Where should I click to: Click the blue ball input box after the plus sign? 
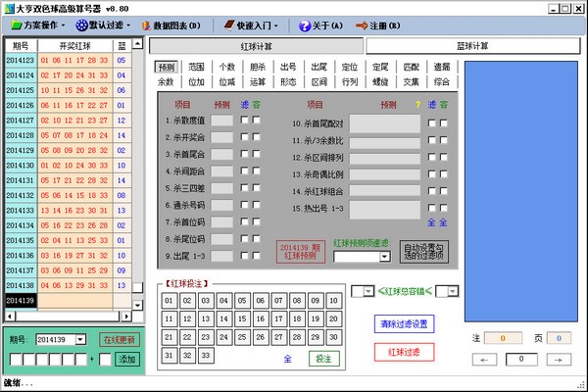pyautogui.click(x=105, y=359)
